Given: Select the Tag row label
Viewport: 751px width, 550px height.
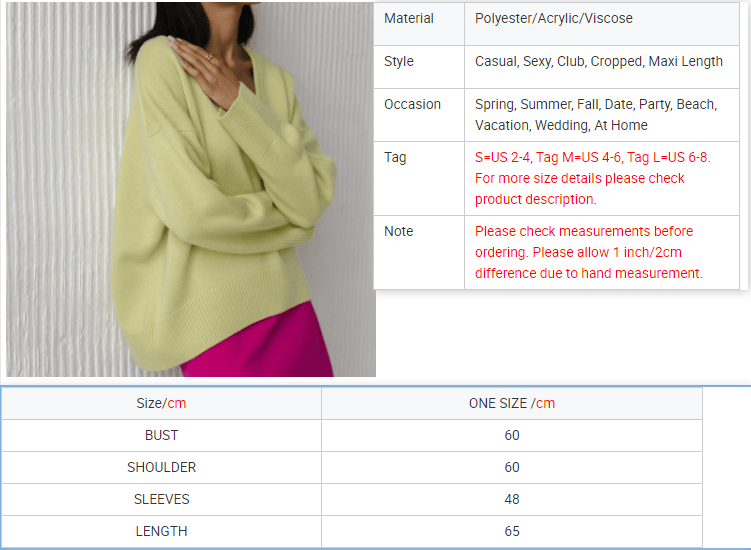Looking at the screenshot, I should pos(395,157).
